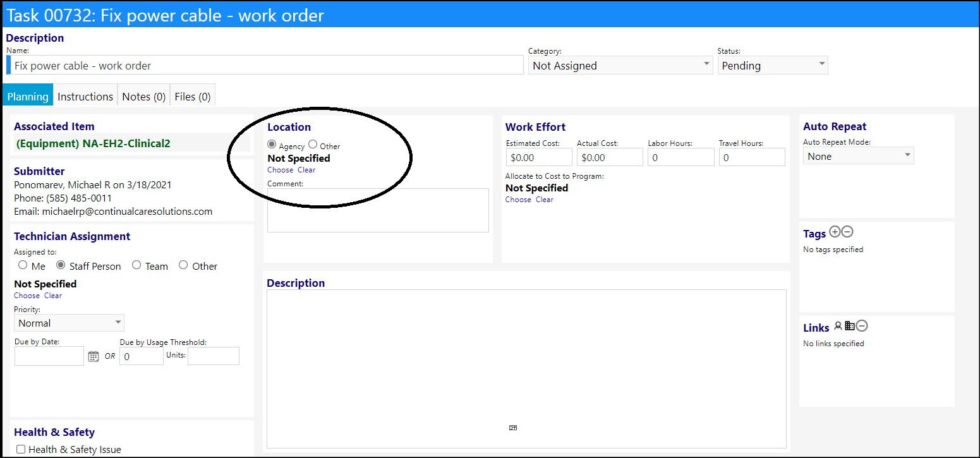Check the Health & Safety Issue box
Image resolution: width=980 pixels, height=458 pixels.
[21, 449]
